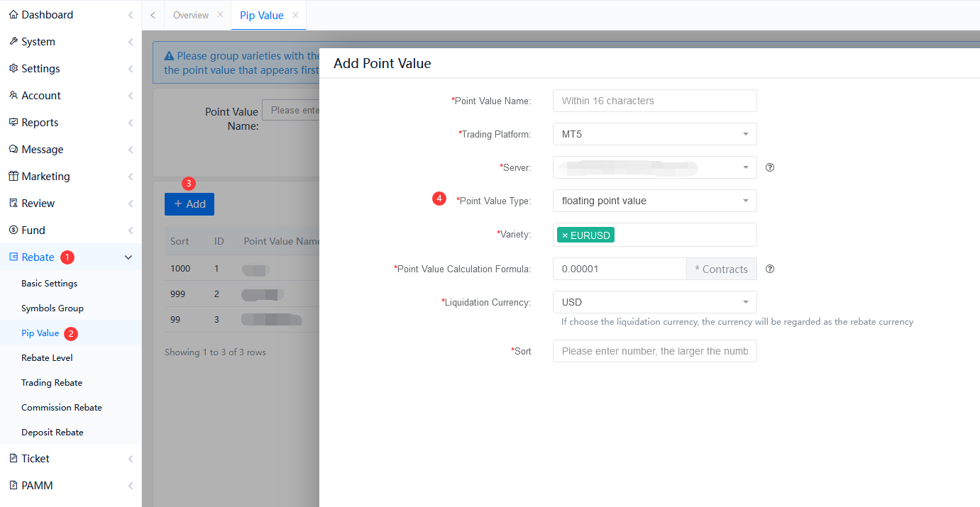
Task: Switch to the Overview tab
Action: [191, 15]
